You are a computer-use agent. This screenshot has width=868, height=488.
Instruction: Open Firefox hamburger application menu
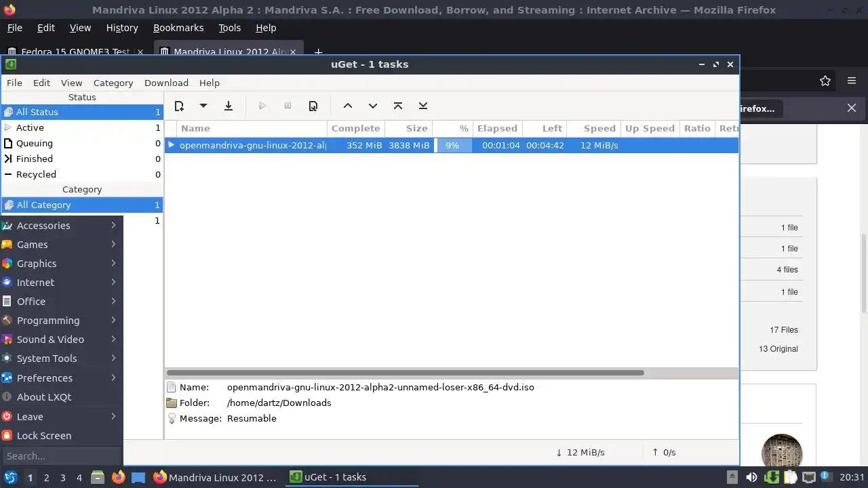coord(852,81)
